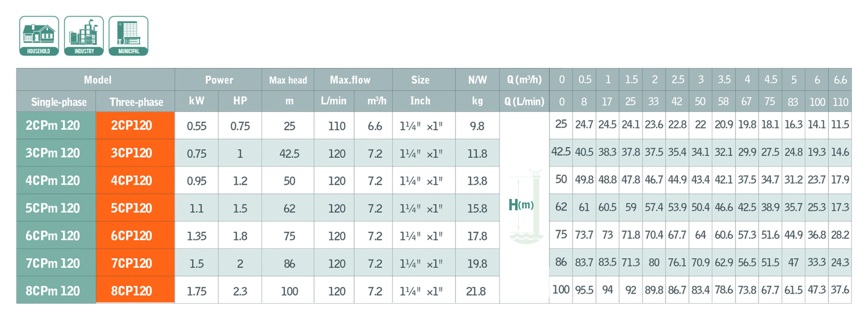The image size is (868, 334).
Task: Click the Three-phase subheader
Action: 136,102
